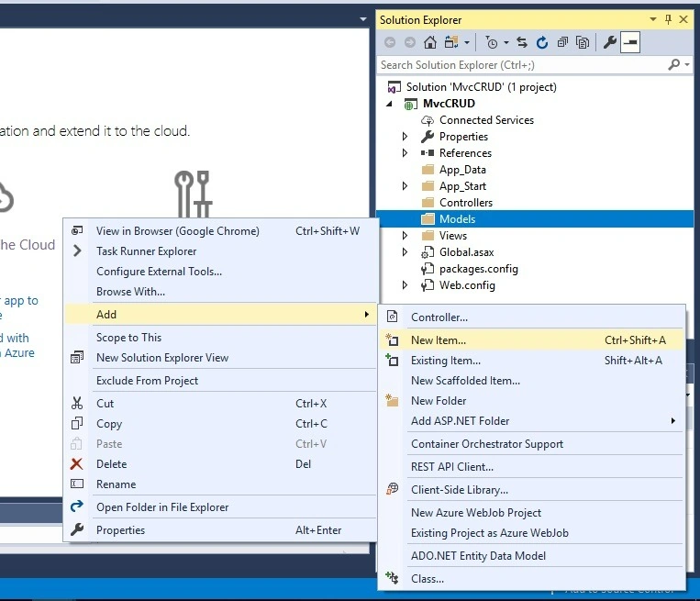Click the Refresh icon in Solution Explorer
Viewport: 700px width, 601px height.
point(542,43)
